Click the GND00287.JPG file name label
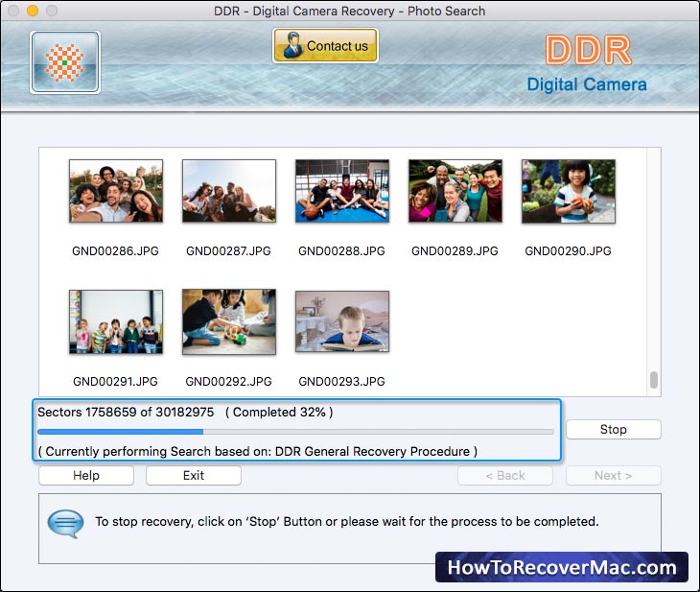This screenshot has height=592, width=700. coord(228,251)
